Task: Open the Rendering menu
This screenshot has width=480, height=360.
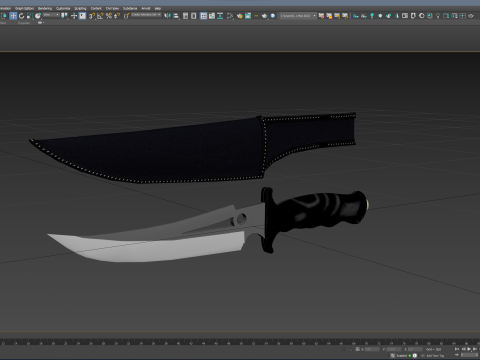Action: coord(45,8)
